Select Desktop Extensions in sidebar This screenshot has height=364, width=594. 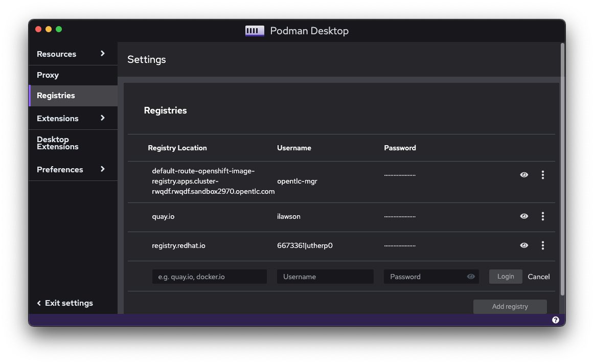tap(57, 143)
